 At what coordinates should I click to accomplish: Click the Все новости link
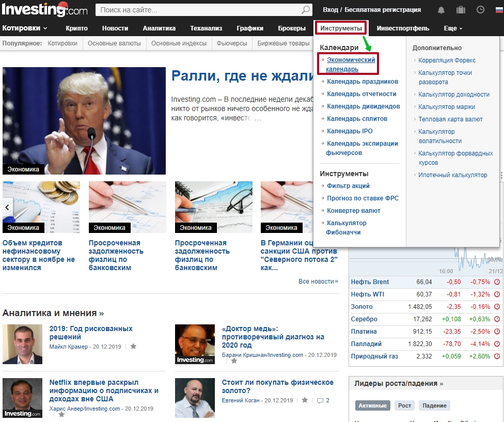coord(318,282)
